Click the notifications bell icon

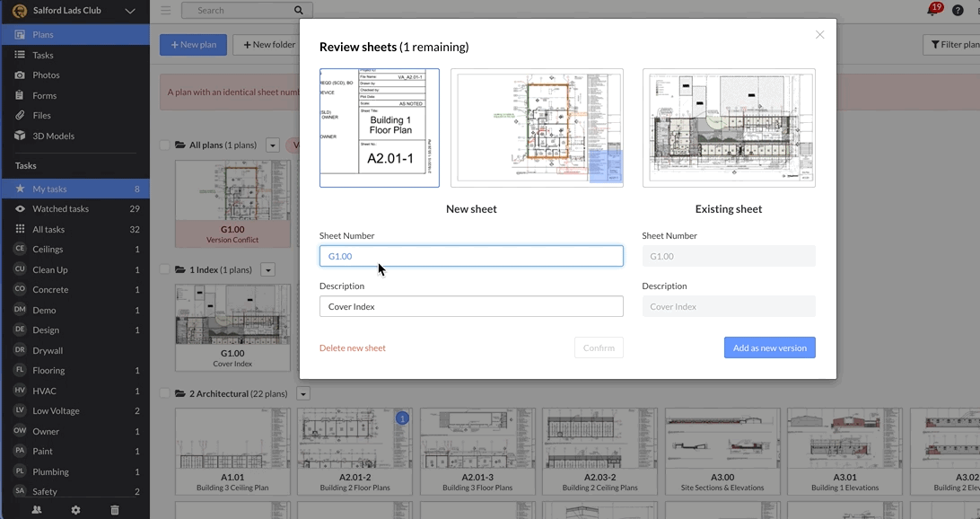pos(933,11)
